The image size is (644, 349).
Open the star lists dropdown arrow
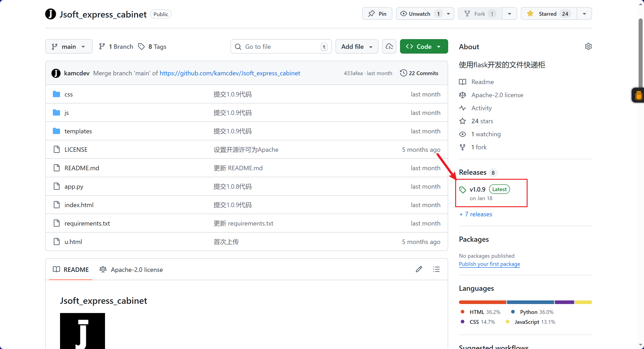point(584,14)
